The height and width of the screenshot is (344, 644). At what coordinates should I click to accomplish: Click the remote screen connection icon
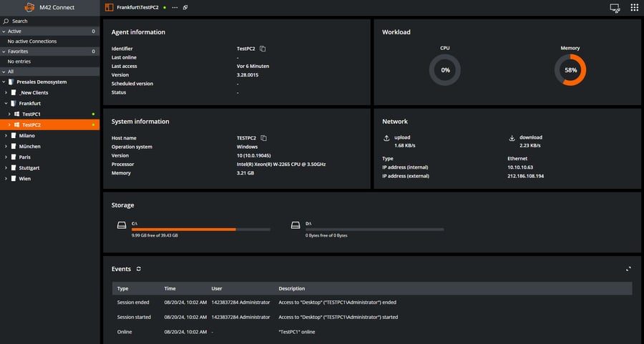point(614,8)
